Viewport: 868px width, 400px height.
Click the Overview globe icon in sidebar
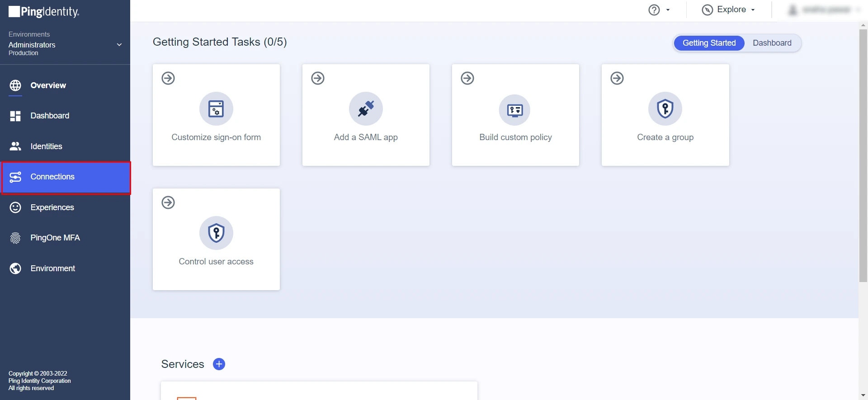(15, 85)
